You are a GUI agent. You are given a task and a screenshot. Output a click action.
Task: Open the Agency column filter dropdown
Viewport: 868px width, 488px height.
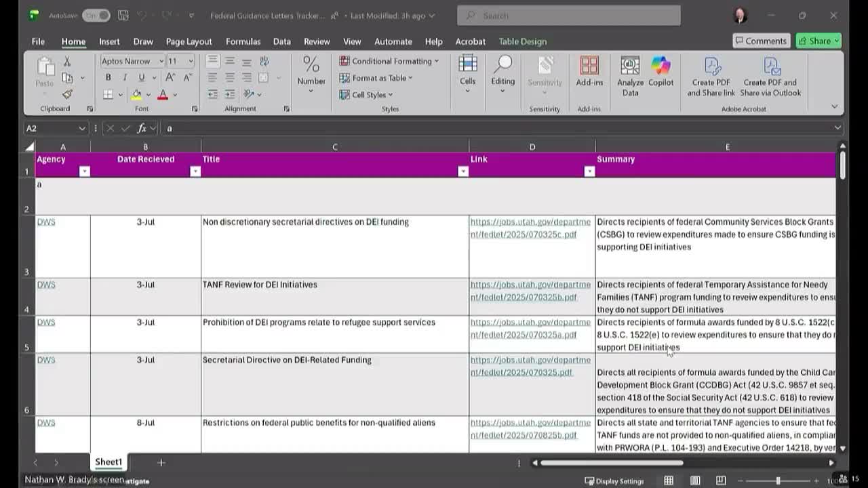[84, 171]
